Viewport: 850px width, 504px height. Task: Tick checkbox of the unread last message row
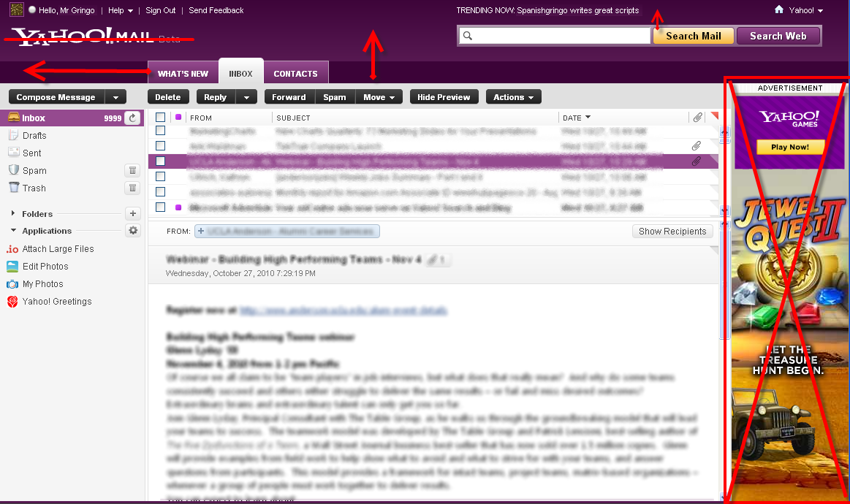(x=161, y=207)
